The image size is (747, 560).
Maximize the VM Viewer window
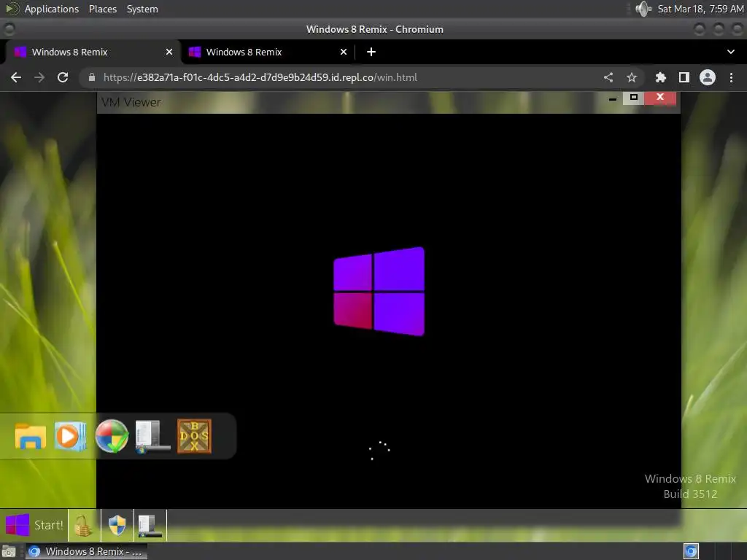click(634, 98)
